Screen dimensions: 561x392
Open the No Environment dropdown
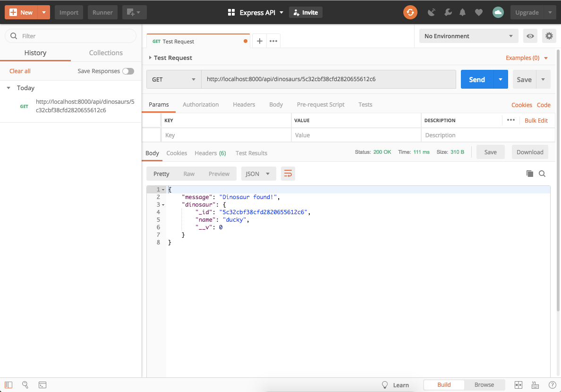pyautogui.click(x=468, y=36)
